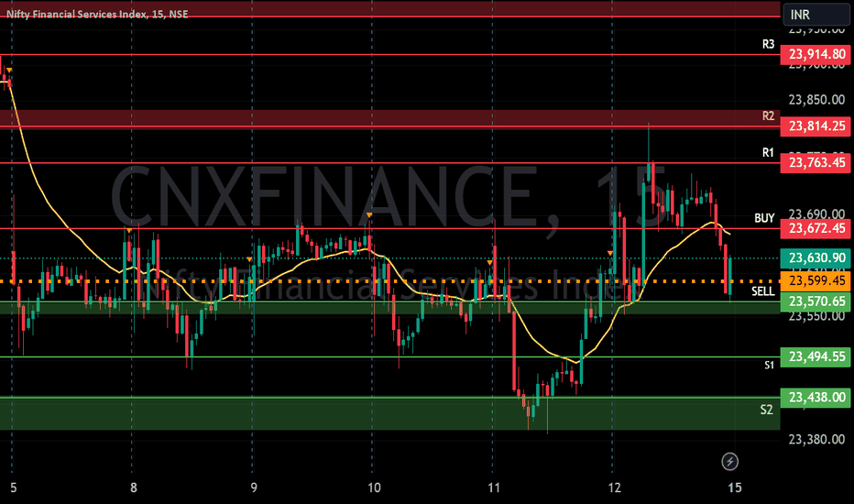
Task: Select the 23,814.25 R2 price label
Action: (816, 126)
